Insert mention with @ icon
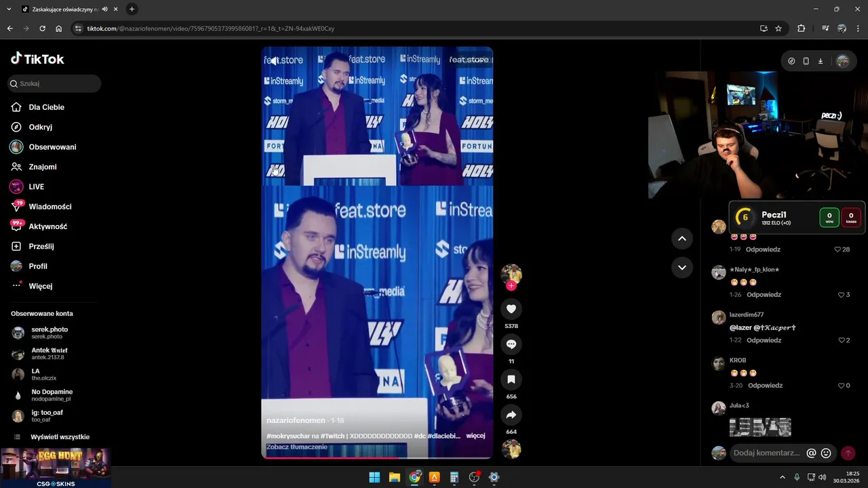The height and width of the screenshot is (488, 868). pos(811,453)
